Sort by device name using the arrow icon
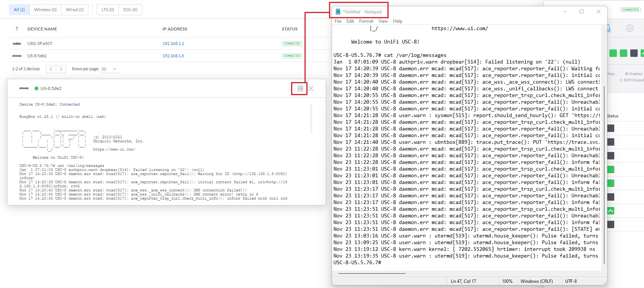 click(x=17, y=29)
